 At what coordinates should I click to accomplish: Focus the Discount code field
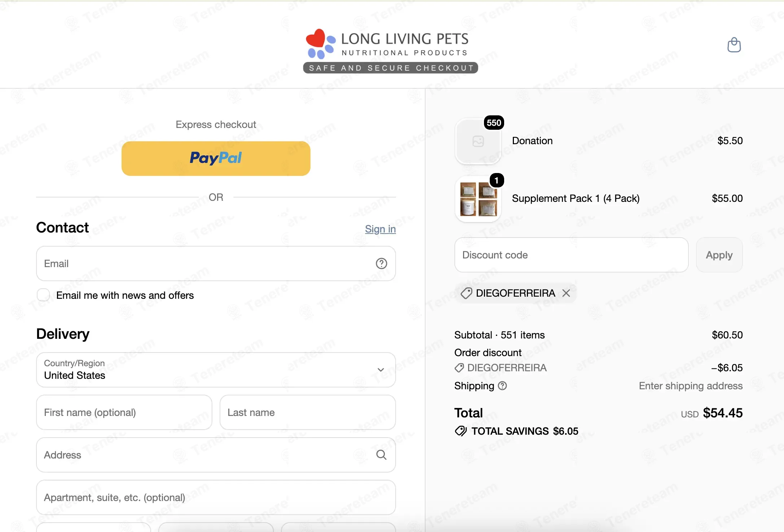tap(571, 255)
